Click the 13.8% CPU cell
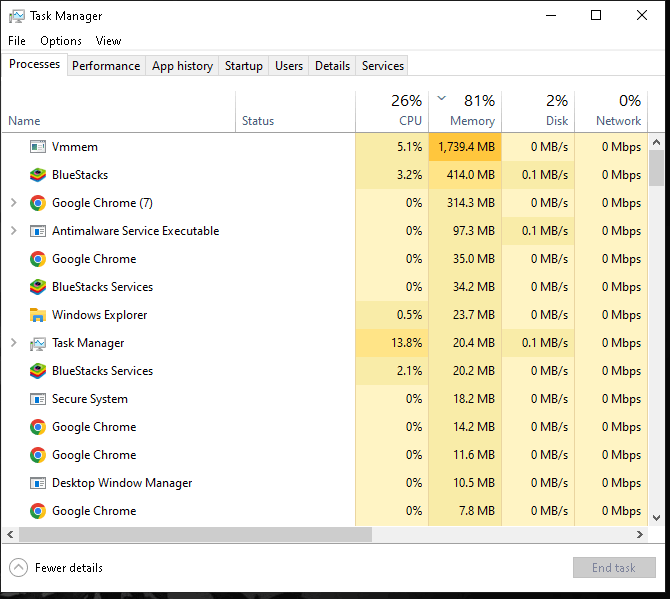 392,343
